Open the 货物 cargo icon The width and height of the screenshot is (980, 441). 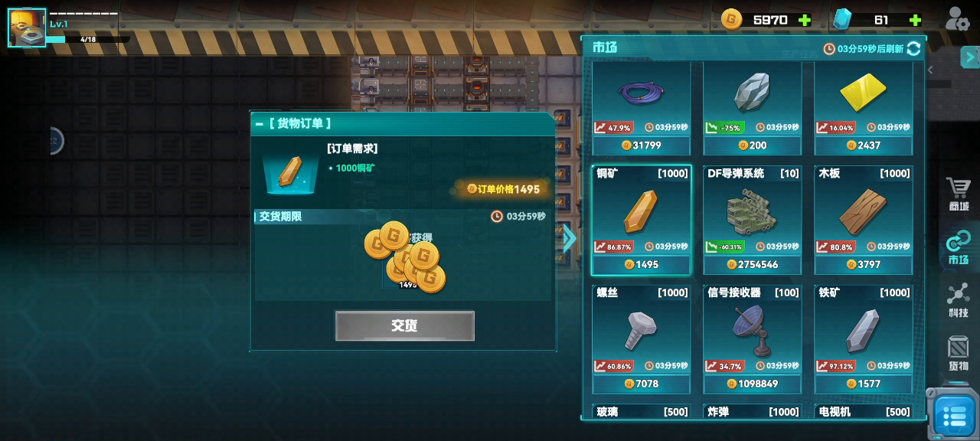(959, 353)
